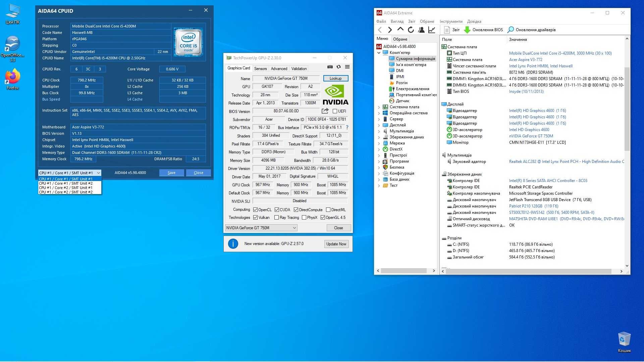Screen dimensions: 644x362
Task: Toggle OpenGL 4.5 checkbox
Action: click(323, 218)
